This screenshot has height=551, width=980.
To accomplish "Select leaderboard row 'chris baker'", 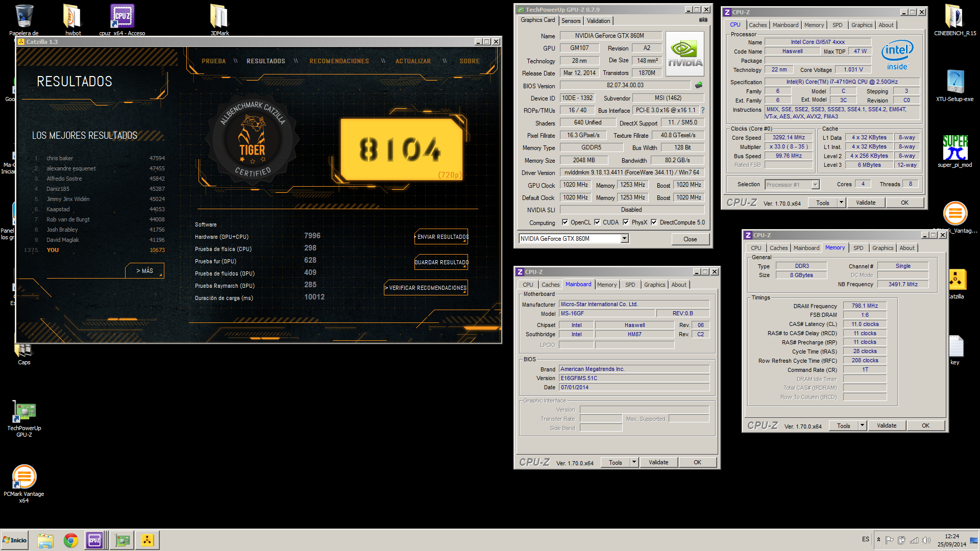I will coord(99,158).
